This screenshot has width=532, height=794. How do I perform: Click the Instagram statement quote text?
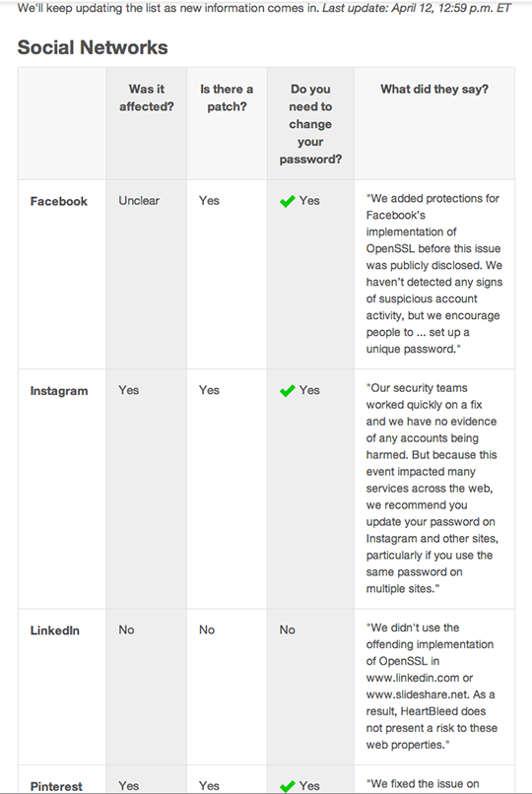432,489
